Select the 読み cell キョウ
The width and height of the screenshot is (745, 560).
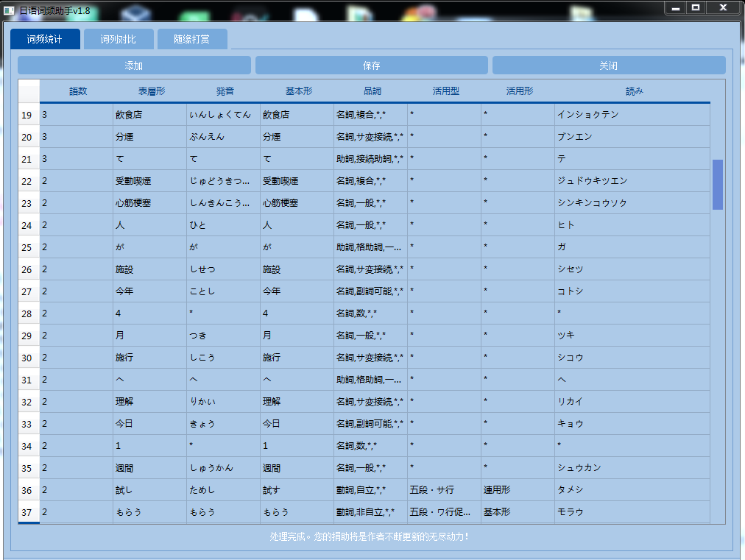click(632, 424)
